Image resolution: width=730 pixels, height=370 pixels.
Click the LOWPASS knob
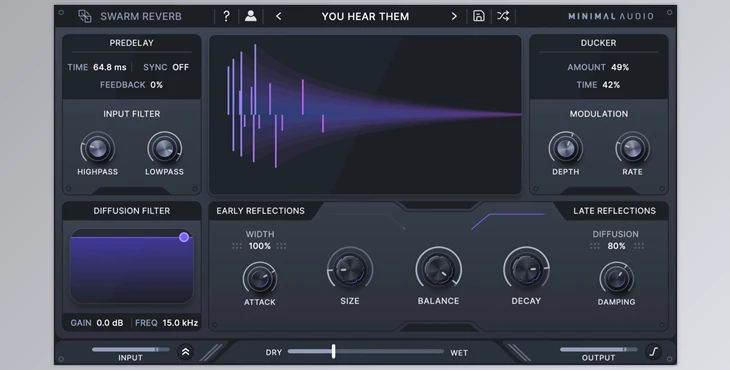(164, 149)
